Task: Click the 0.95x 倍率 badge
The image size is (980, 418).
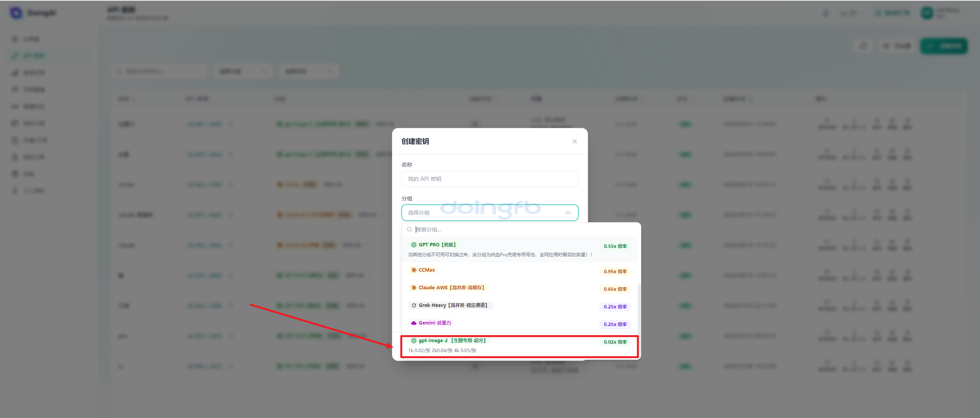Action: [x=615, y=272]
